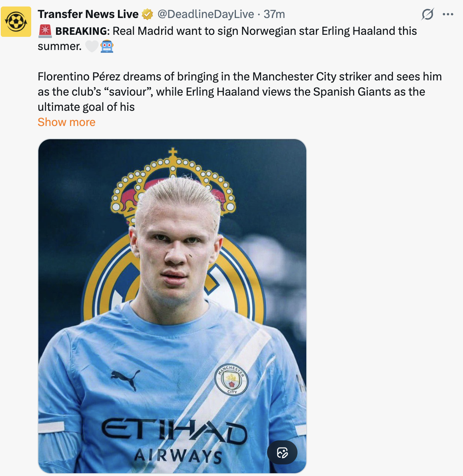
Task: Click the white heart emoji
Action: (x=92, y=46)
